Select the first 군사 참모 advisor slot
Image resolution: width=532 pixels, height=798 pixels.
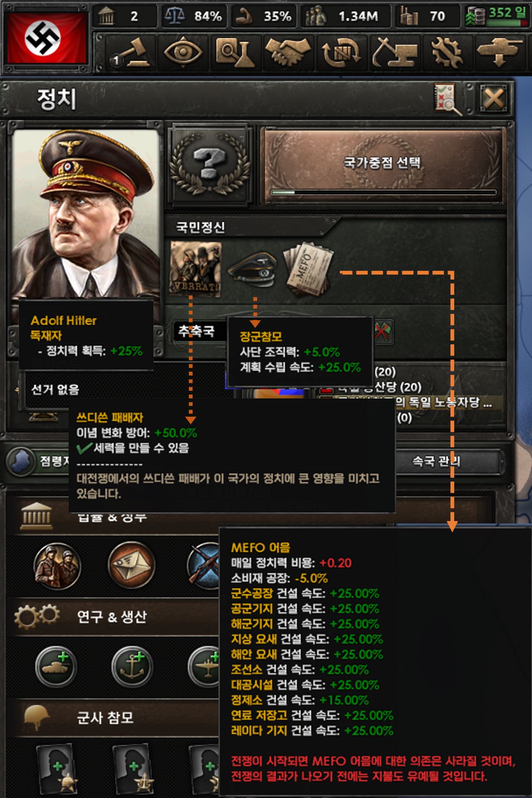click(x=57, y=768)
